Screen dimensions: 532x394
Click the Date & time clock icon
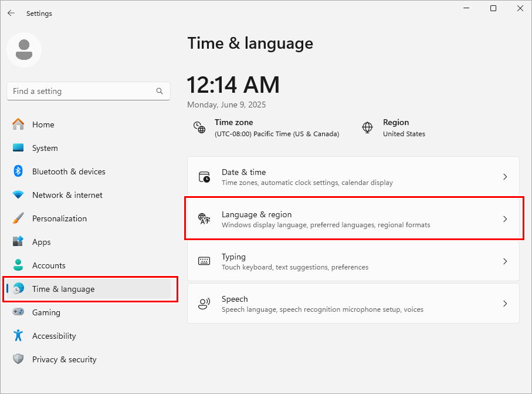pos(204,176)
